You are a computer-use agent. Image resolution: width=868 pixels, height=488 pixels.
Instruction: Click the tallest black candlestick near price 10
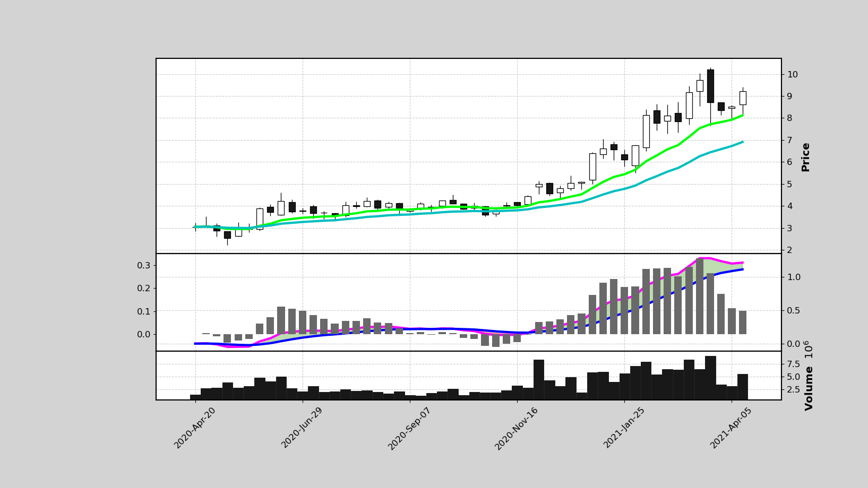[710, 86]
